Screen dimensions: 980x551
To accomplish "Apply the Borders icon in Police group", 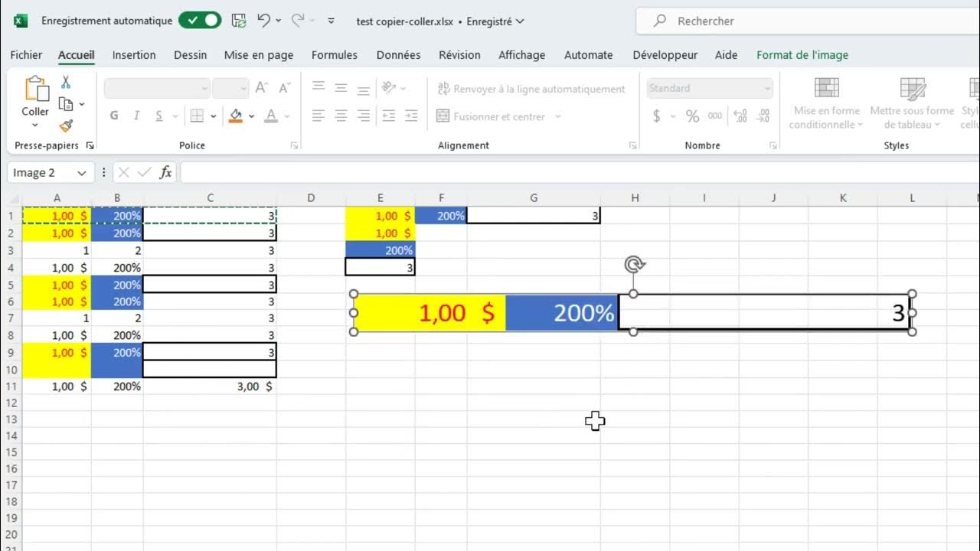I will (x=197, y=116).
